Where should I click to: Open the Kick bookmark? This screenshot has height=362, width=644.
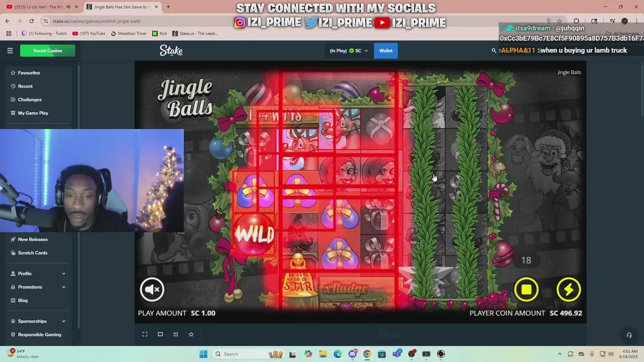(x=159, y=34)
